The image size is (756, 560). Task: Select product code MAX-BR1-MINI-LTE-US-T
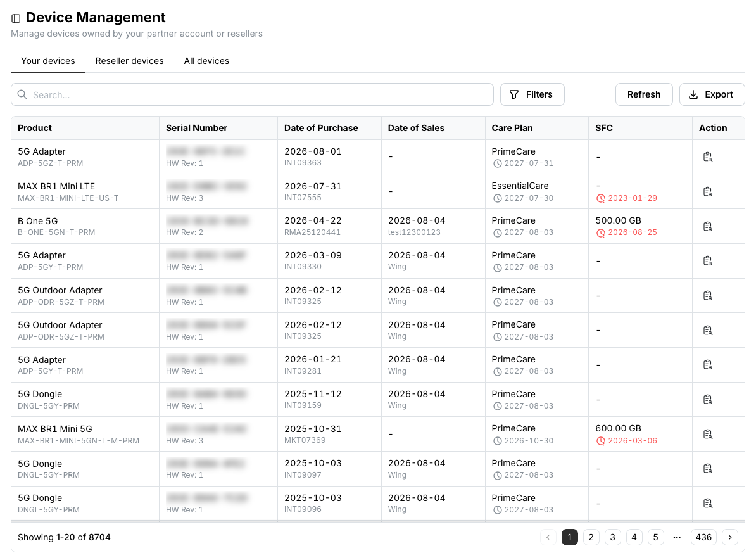pos(68,198)
